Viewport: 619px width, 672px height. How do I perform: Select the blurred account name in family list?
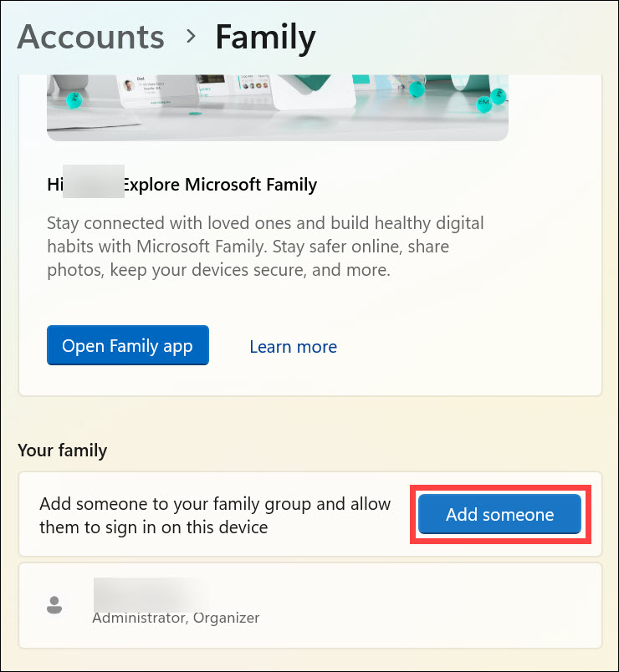(x=149, y=593)
